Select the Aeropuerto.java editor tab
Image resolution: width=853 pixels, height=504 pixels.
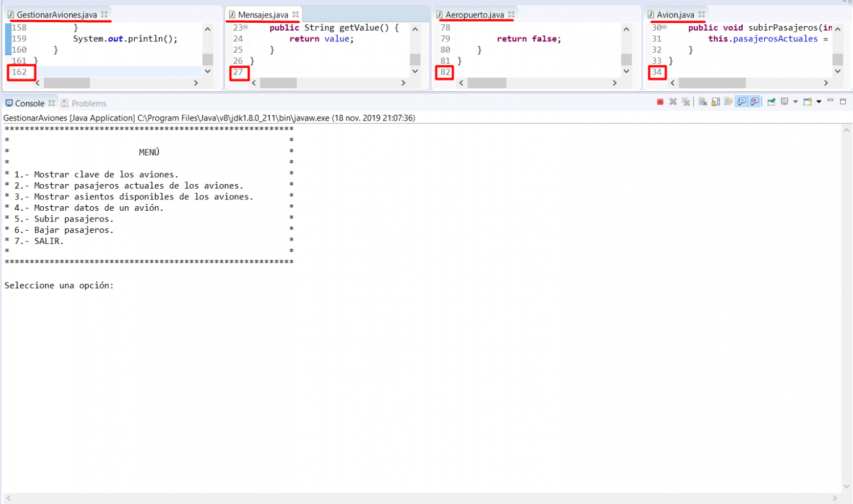[x=474, y=15]
